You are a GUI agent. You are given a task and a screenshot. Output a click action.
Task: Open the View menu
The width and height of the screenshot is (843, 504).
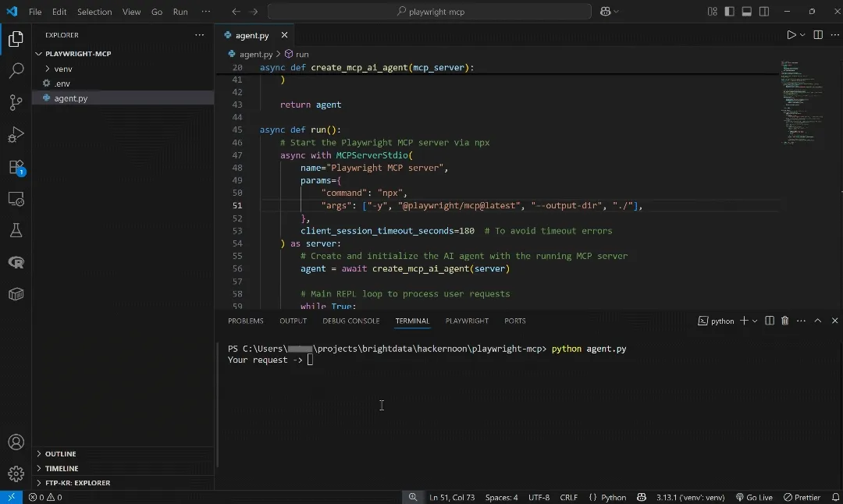[131, 11]
